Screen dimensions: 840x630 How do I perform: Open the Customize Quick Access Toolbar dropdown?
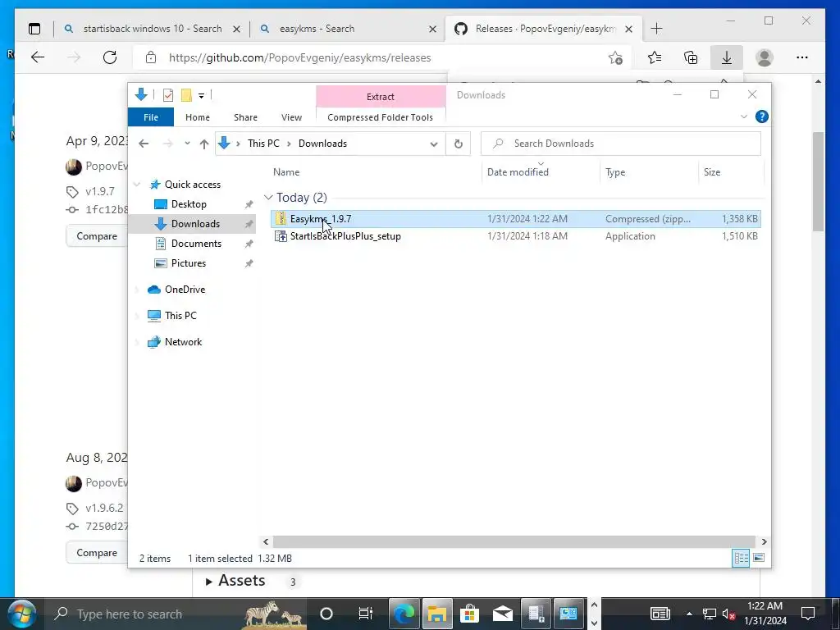click(x=202, y=96)
